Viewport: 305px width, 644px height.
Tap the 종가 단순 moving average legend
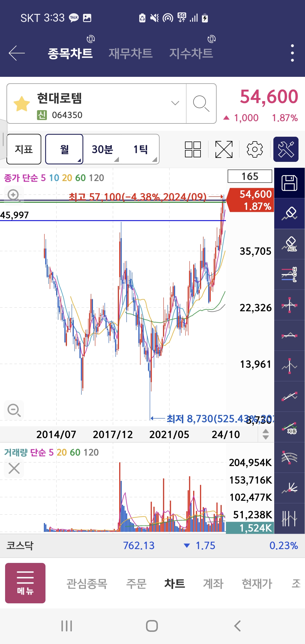[x=54, y=178]
